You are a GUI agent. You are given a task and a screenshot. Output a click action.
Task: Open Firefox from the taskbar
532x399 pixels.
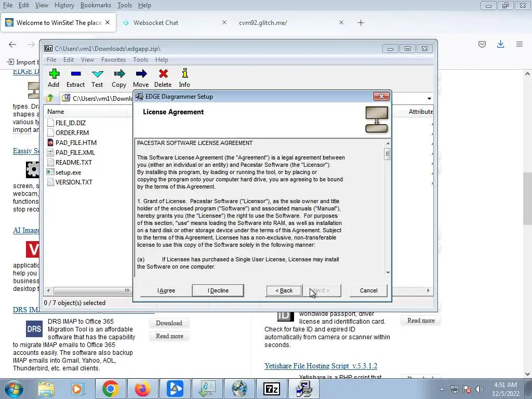(142, 389)
